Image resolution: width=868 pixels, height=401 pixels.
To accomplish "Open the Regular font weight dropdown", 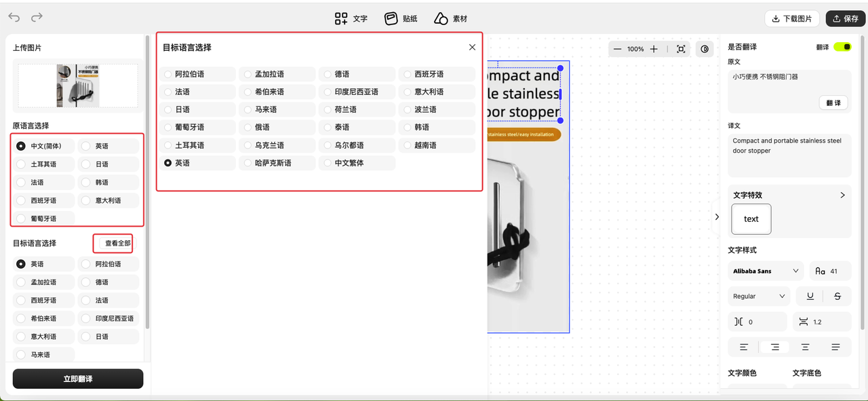I will tap(759, 296).
